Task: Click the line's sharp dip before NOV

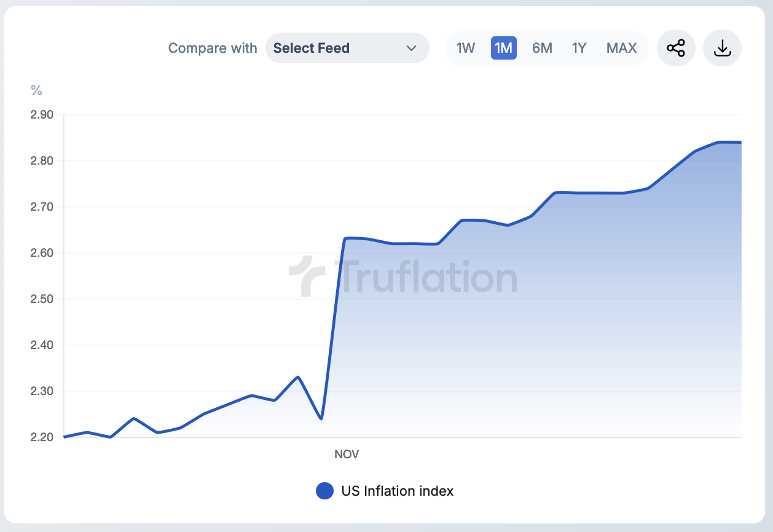Action: click(x=321, y=418)
